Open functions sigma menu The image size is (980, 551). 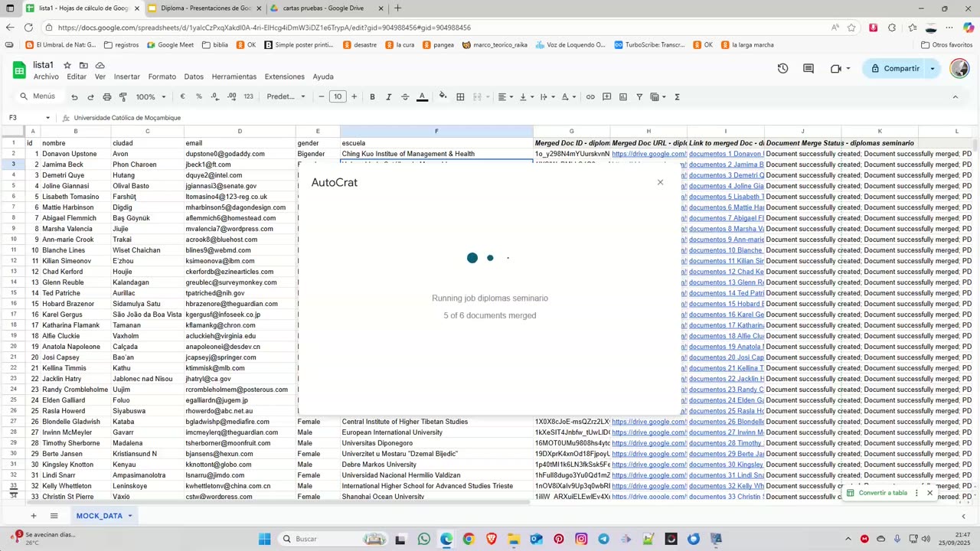click(x=677, y=97)
